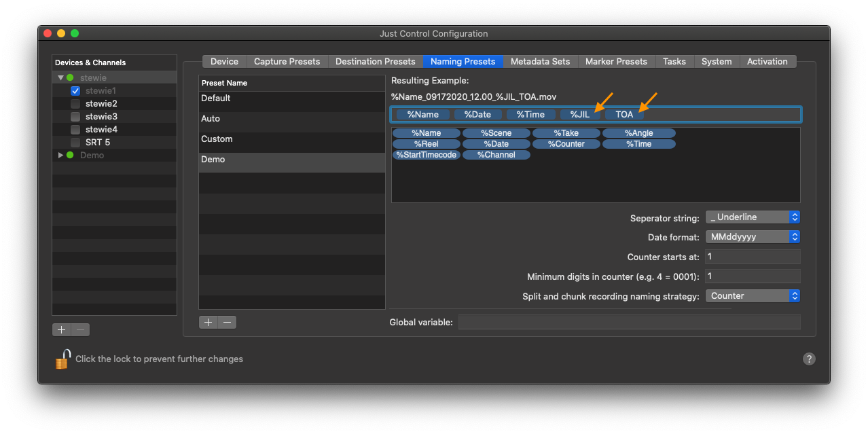Click the %Date token in the active naming field
The width and height of the screenshot is (868, 434).
(477, 114)
